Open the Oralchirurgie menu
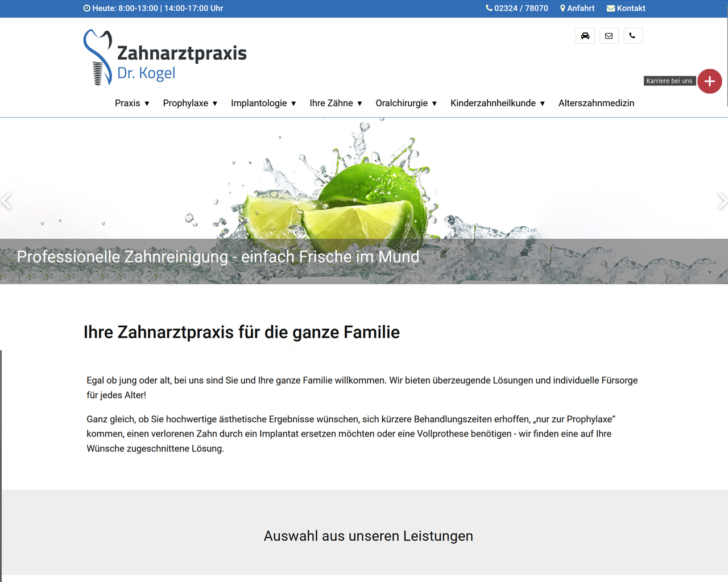 [x=406, y=103]
